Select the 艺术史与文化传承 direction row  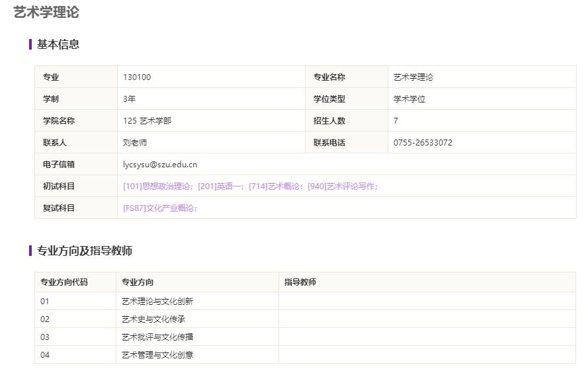pyautogui.click(x=153, y=319)
